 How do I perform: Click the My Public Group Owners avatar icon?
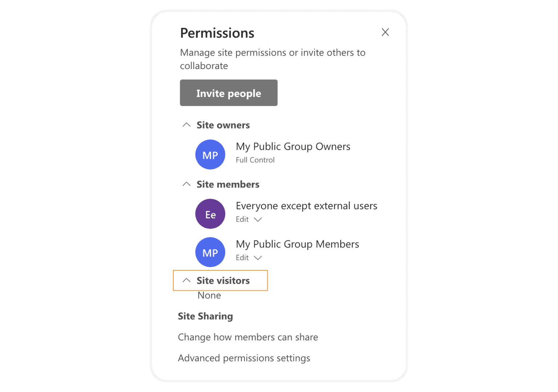[210, 154]
